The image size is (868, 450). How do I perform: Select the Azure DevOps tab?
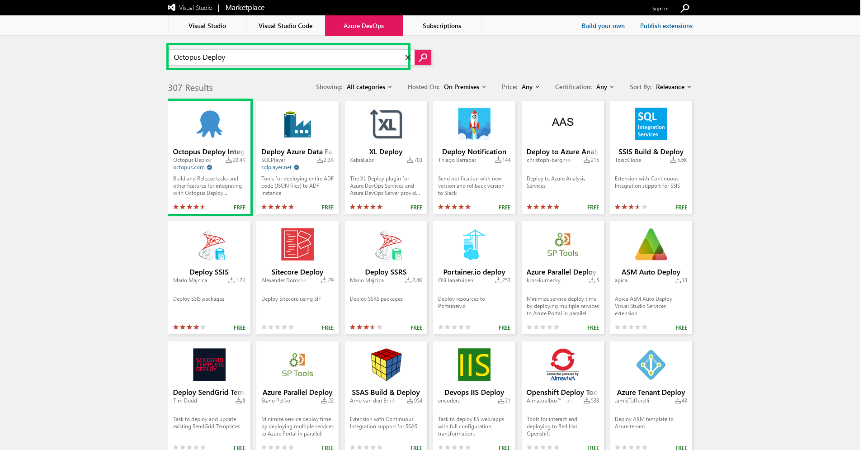click(x=363, y=26)
